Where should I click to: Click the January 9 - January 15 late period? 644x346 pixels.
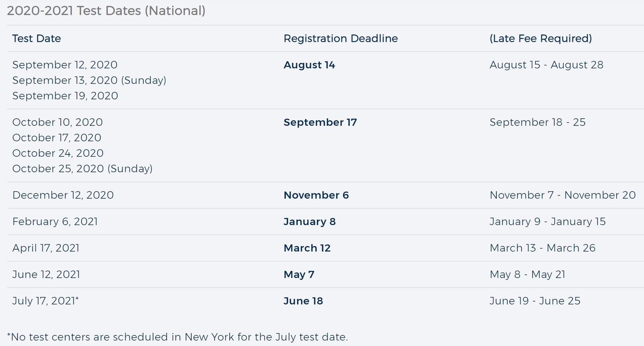point(547,221)
